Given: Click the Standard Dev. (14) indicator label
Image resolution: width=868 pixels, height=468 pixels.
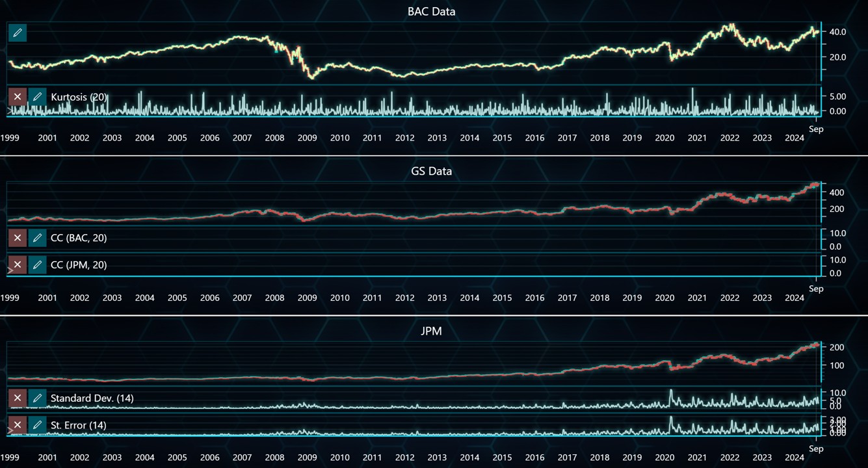Looking at the screenshot, I should click(91, 398).
